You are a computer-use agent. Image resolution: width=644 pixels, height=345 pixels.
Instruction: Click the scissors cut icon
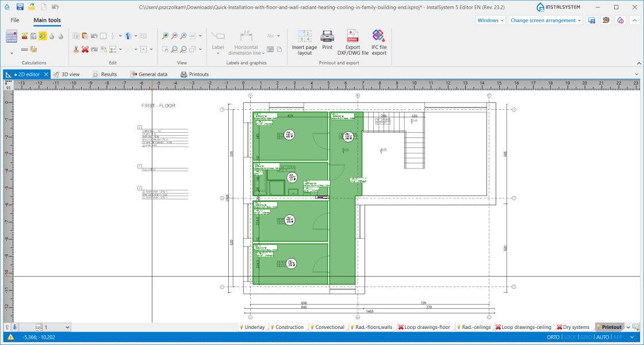[x=76, y=49]
